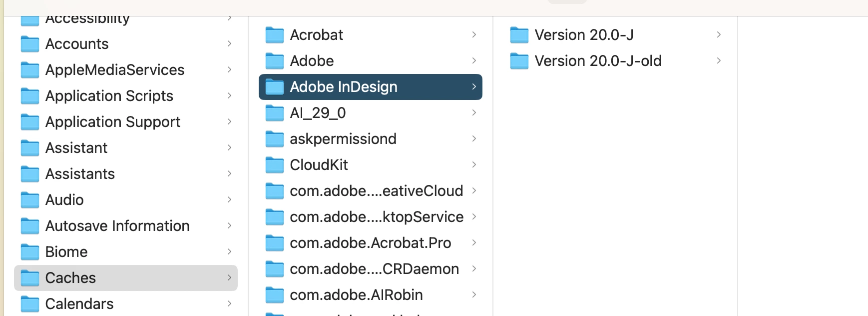The width and height of the screenshot is (868, 316).
Task: Click the Accounts folder icon
Action: click(30, 44)
